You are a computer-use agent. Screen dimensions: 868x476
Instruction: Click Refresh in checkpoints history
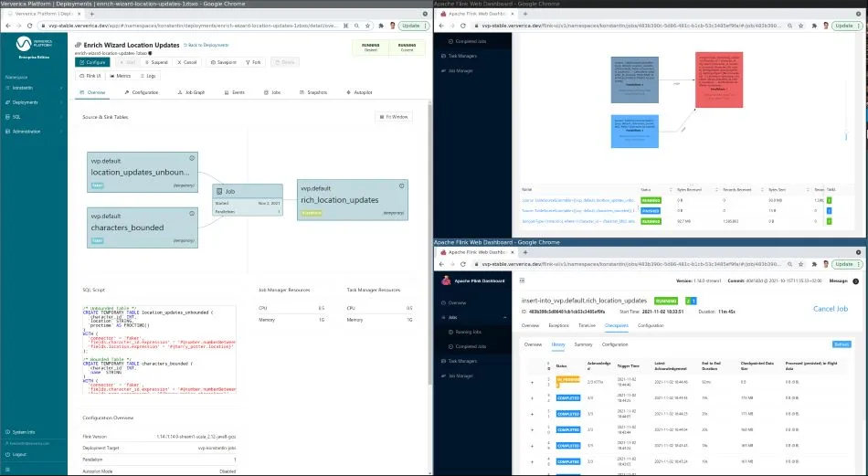(842, 344)
